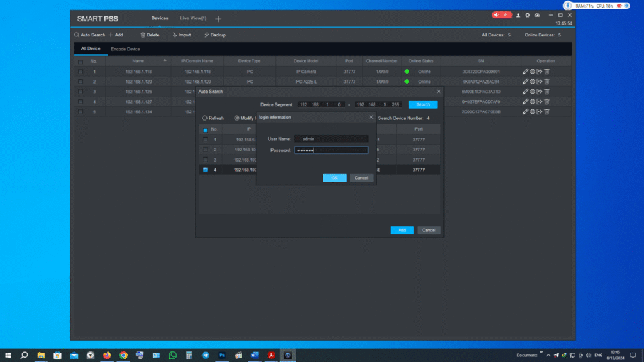644x362 pixels.
Task: Click Search in Auto Search dialog
Action: pyautogui.click(x=423, y=105)
